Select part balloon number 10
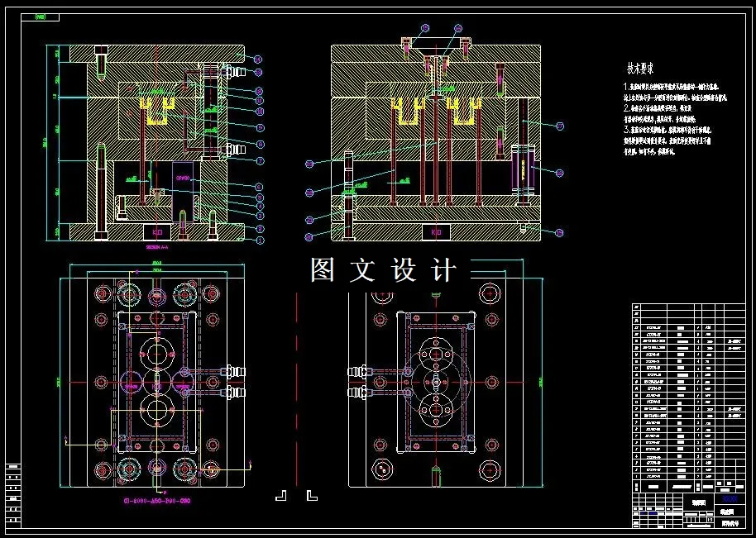Screen dimensions: 756x538 tap(260, 112)
